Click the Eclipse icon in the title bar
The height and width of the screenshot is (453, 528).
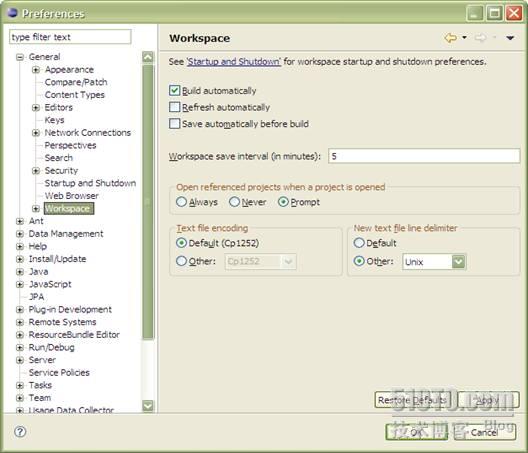point(12,13)
